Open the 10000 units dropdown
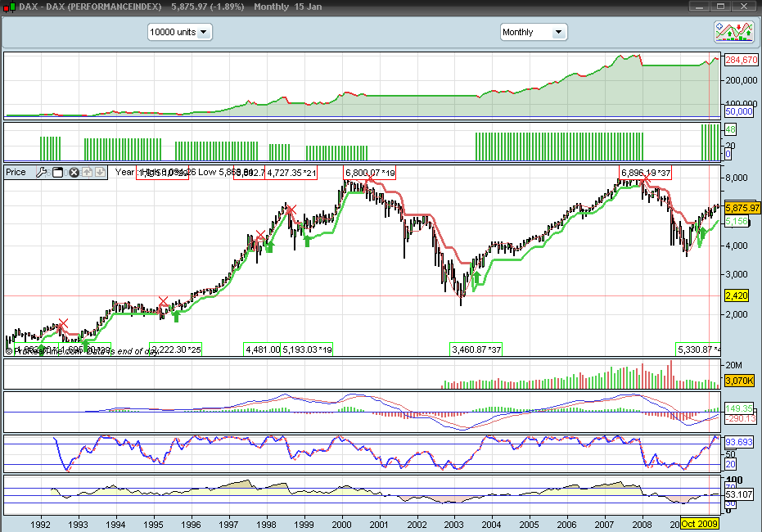The width and height of the screenshot is (762, 532). pos(180,32)
